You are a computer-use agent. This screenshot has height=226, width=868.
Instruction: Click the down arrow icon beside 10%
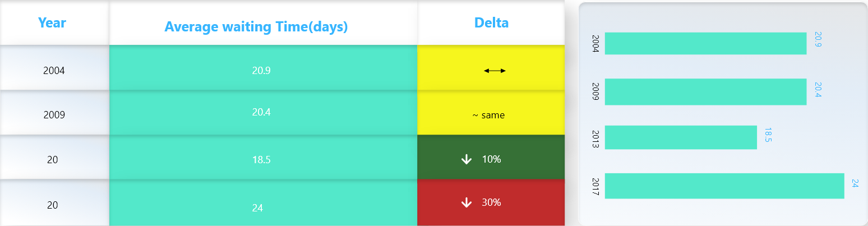coord(466,159)
